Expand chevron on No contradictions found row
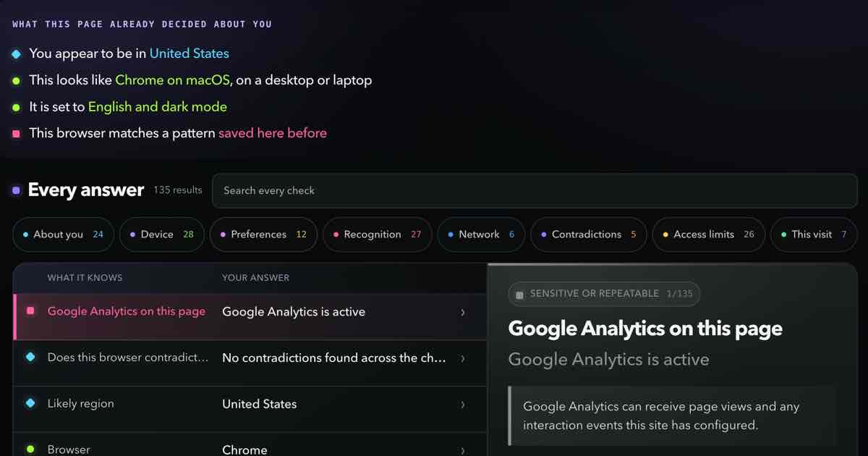The image size is (868, 456). click(463, 358)
